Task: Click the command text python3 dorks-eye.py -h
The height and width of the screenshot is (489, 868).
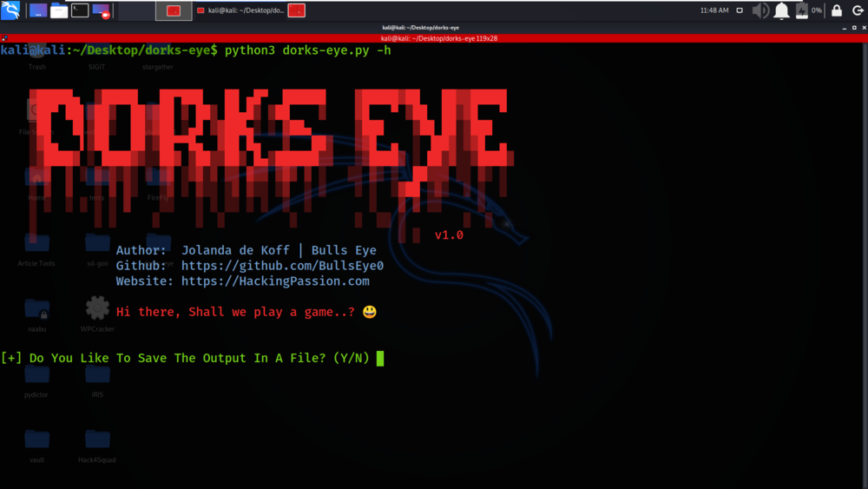Action: point(308,50)
